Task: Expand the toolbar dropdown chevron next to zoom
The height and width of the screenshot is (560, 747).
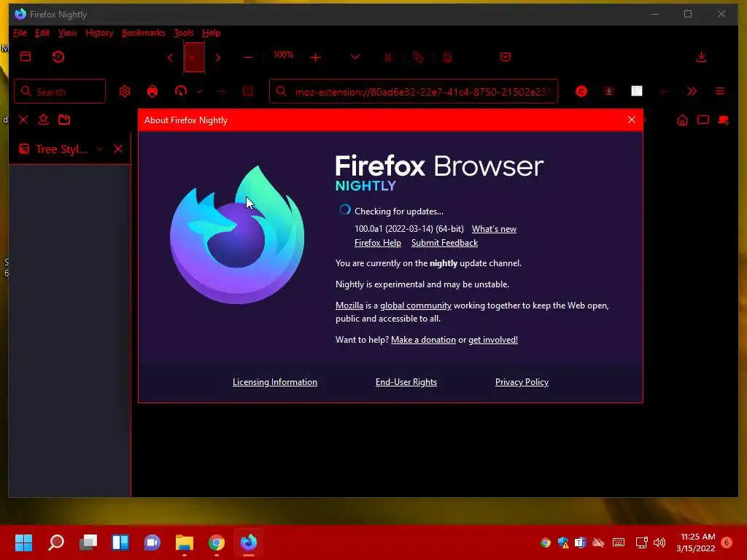Action: tap(355, 57)
